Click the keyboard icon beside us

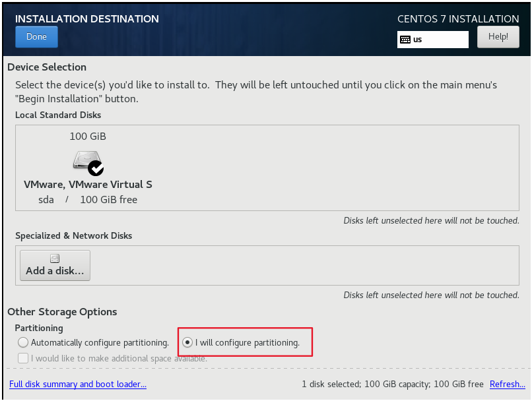click(x=405, y=40)
